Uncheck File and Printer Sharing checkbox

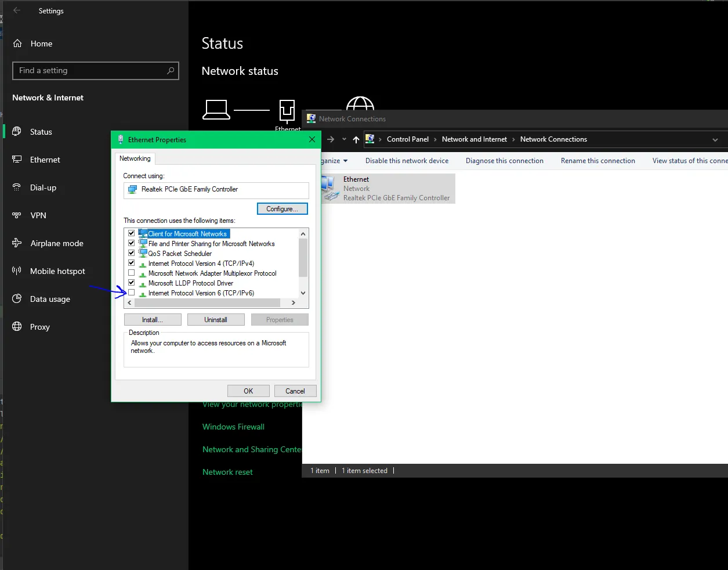click(131, 243)
